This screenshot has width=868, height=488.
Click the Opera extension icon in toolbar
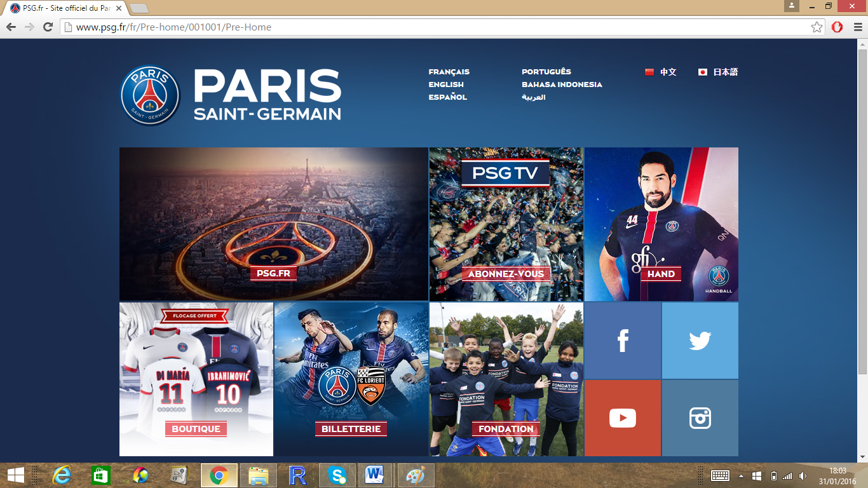(837, 27)
